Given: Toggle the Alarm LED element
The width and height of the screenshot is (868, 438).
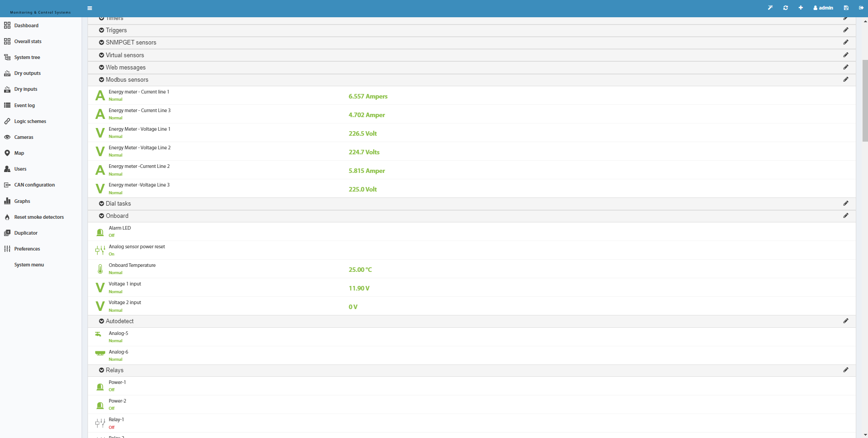Looking at the screenshot, I should point(100,232).
